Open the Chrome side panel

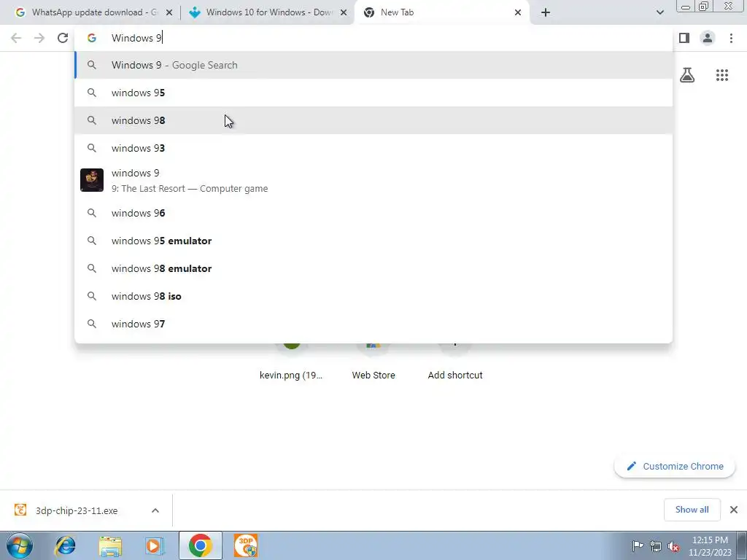[x=684, y=38]
